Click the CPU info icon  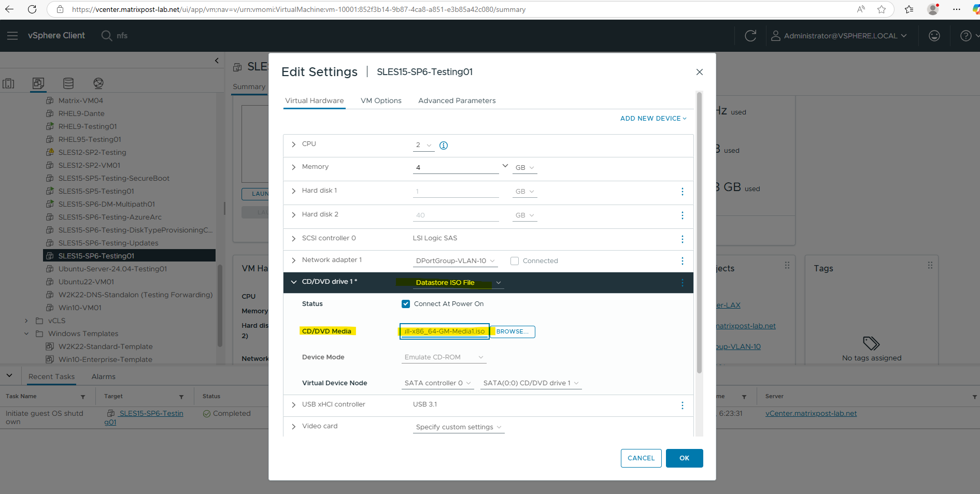[x=444, y=146]
